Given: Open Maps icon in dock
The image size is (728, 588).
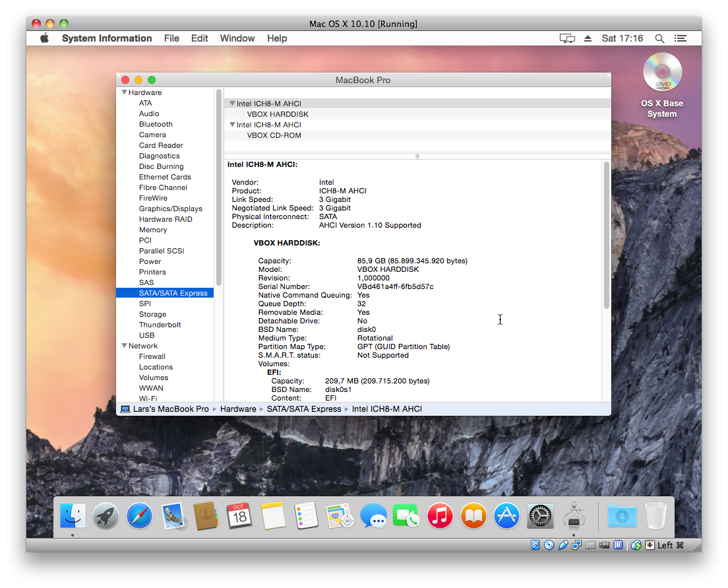Looking at the screenshot, I should (x=340, y=516).
